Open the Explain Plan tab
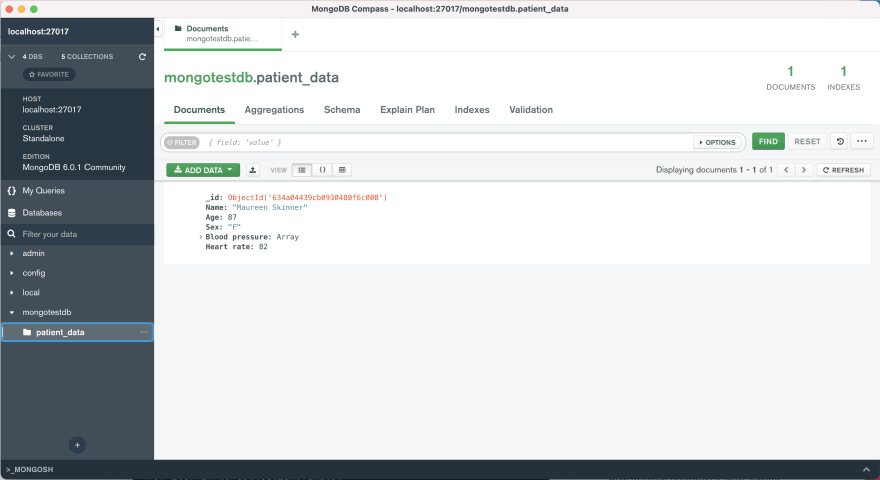Viewport: 880px width, 480px height. (x=407, y=110)
